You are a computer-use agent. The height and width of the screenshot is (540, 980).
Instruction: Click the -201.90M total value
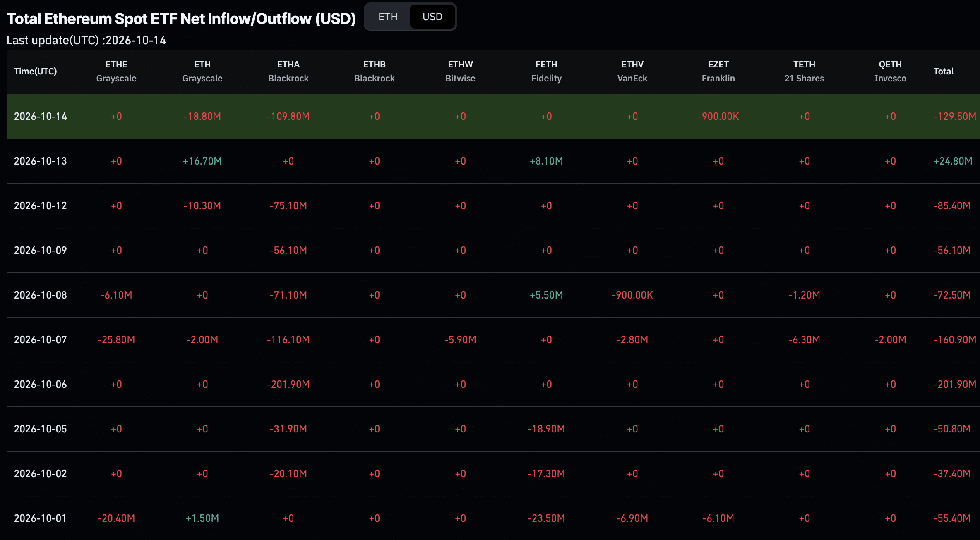point(955,385)
